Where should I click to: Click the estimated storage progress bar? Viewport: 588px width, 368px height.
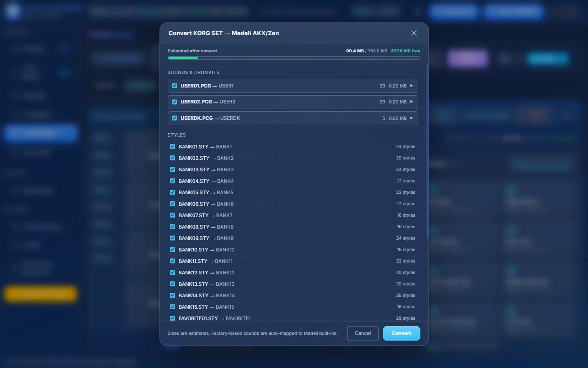click(294, 58)
